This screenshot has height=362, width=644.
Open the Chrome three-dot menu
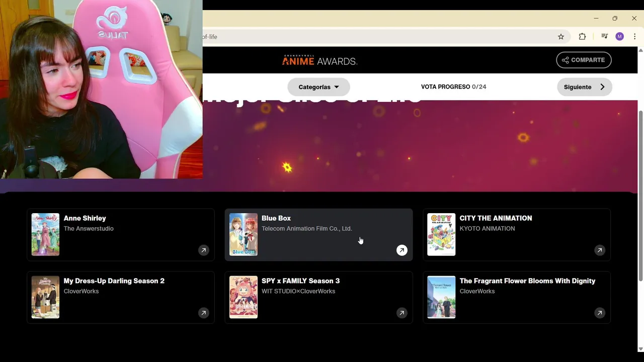(x=635, y=37)
